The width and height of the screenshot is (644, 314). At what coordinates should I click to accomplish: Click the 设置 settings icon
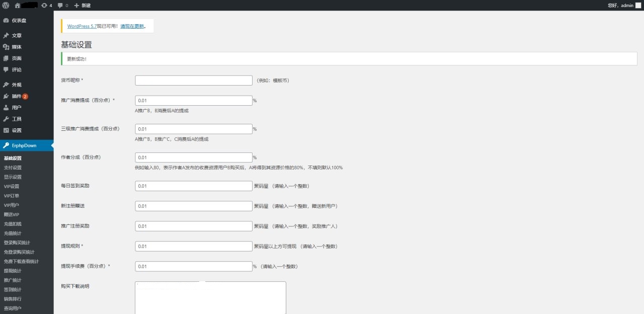tap(6, 130)
